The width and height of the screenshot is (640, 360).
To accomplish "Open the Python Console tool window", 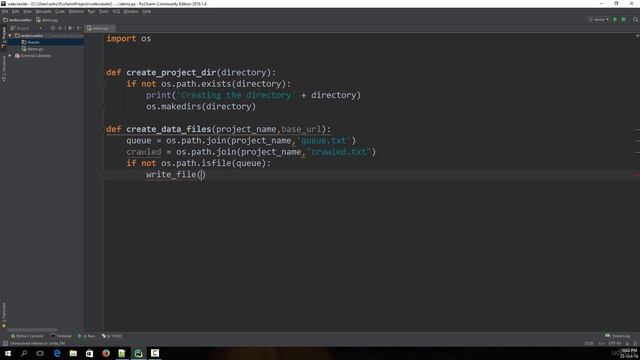I will (27, 336).
